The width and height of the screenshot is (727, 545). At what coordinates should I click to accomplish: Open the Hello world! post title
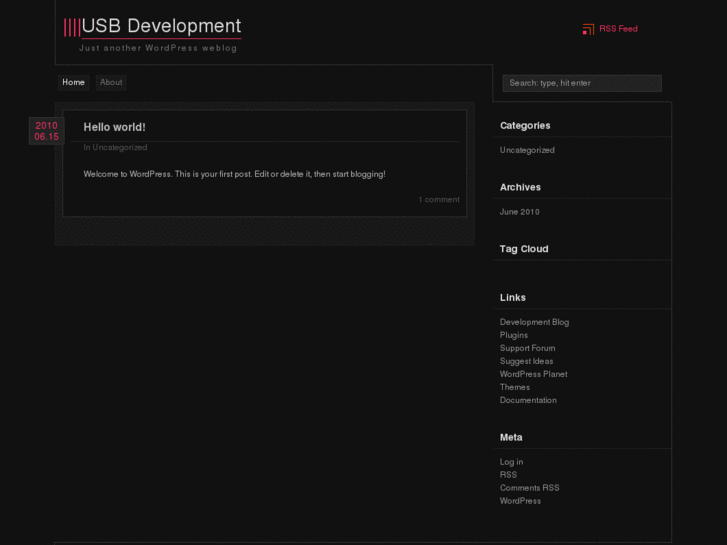(x=115, y=127)
